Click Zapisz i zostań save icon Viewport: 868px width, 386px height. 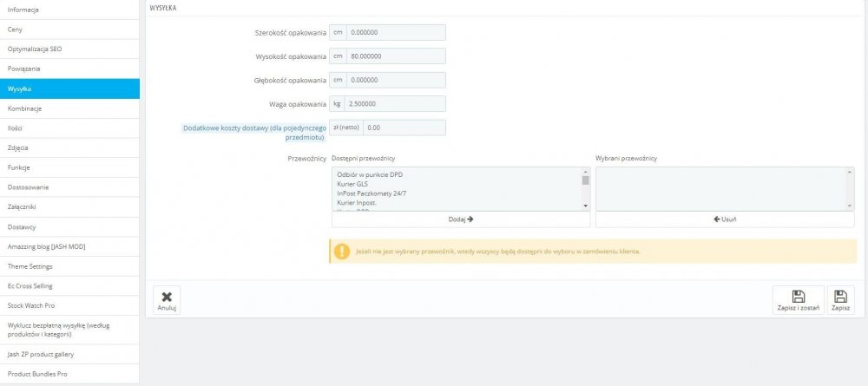point(799,297)
